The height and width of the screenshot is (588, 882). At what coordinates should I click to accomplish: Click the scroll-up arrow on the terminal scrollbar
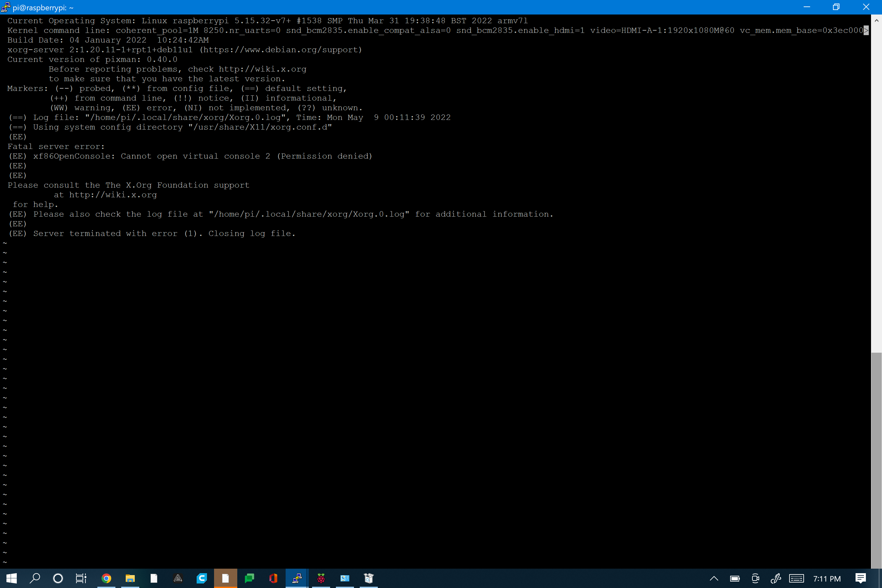(877, 21)
